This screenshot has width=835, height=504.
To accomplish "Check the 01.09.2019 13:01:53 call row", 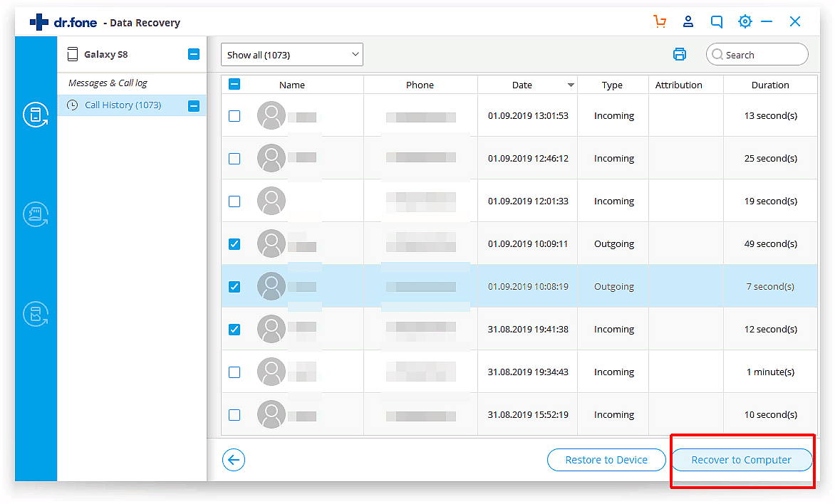I will (x=234, y=116).
